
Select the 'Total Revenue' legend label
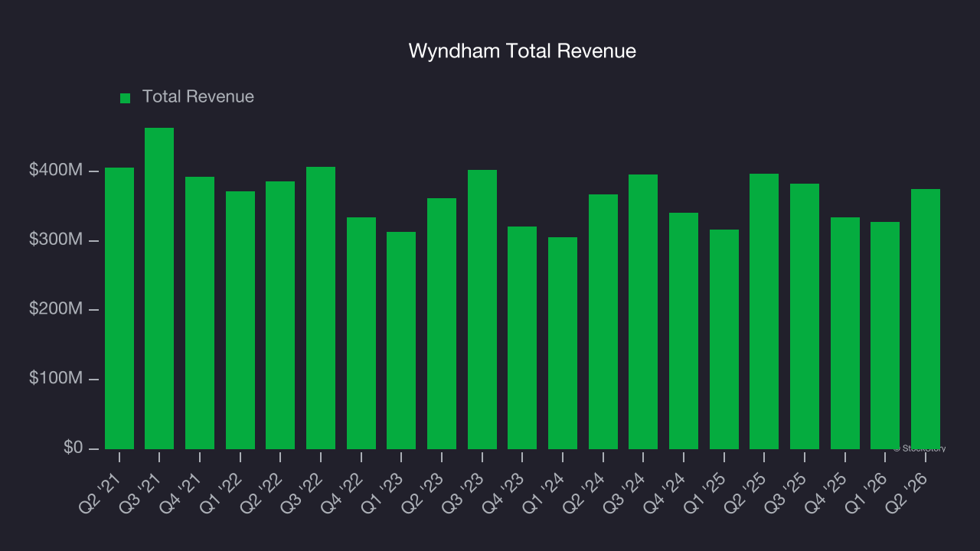click(198, 97)
